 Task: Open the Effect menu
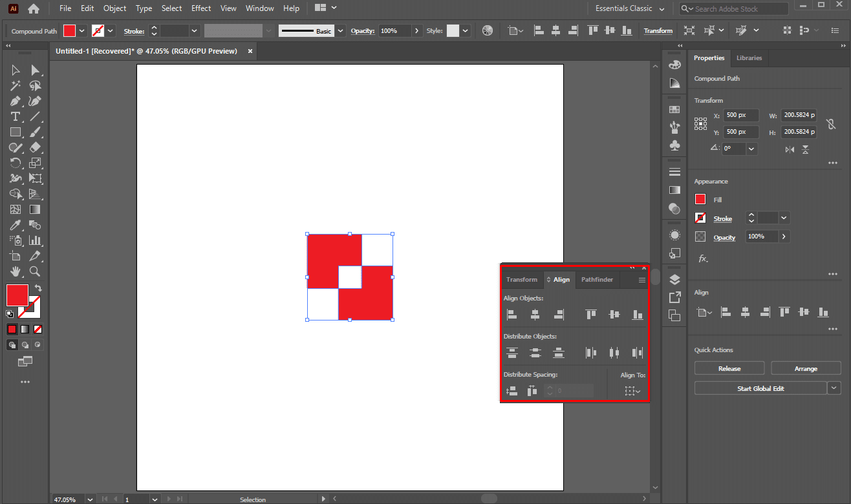(x=201, y=8)
